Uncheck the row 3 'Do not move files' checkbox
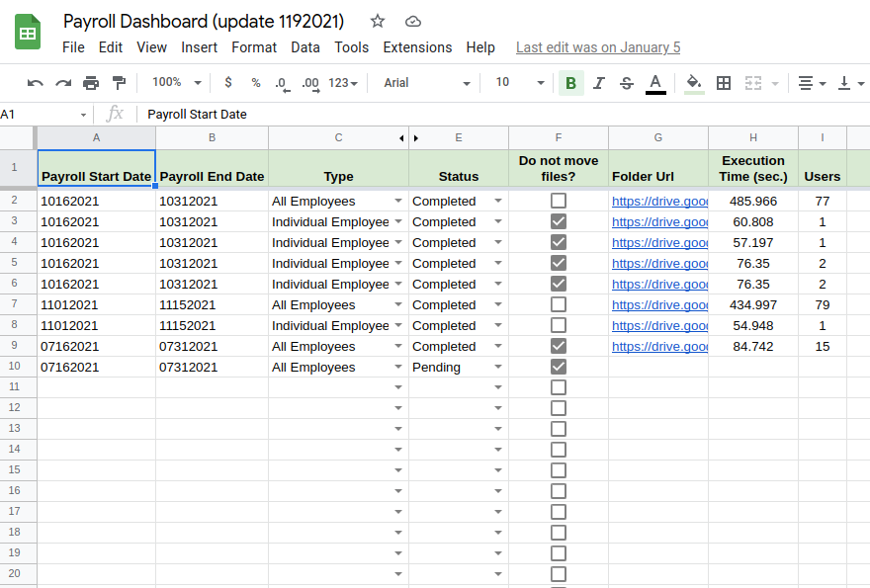Viewport: 870px width, 588px height. [559, 221]
